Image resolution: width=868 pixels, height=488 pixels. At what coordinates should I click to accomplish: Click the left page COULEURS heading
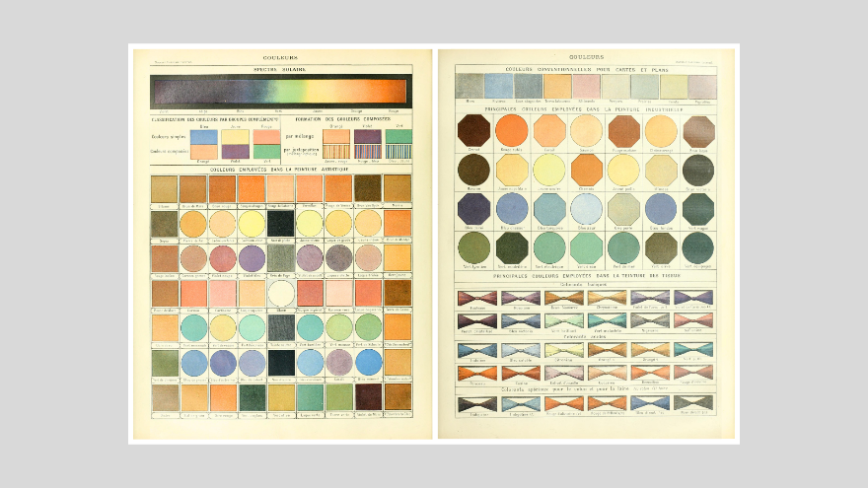click(280, 57)
